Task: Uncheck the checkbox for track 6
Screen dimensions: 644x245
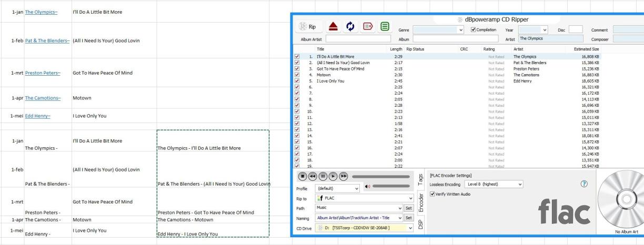Action: coord(297,87)
